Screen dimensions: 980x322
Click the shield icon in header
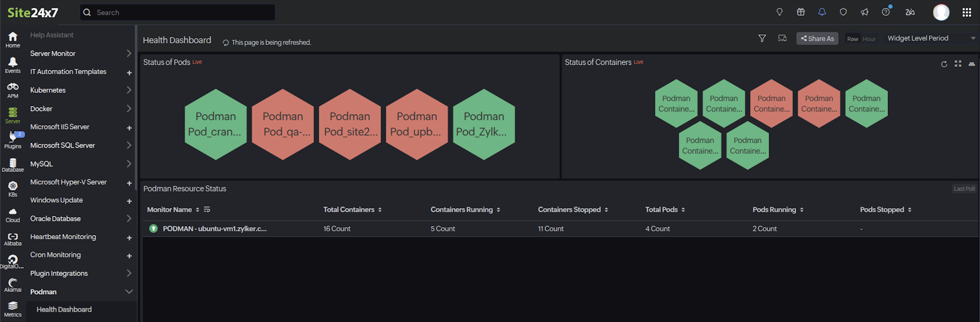click(843, 12)
